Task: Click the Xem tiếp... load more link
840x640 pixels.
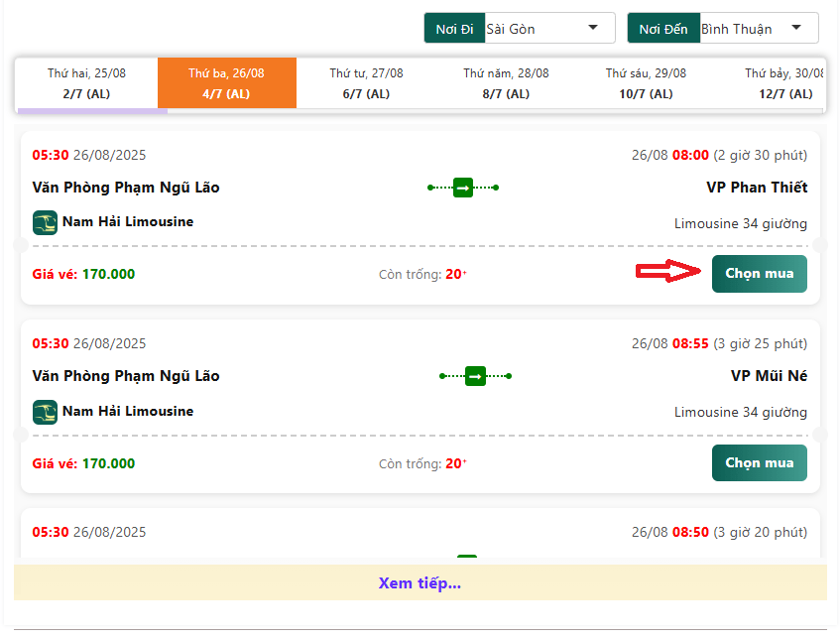Action: 420,583
